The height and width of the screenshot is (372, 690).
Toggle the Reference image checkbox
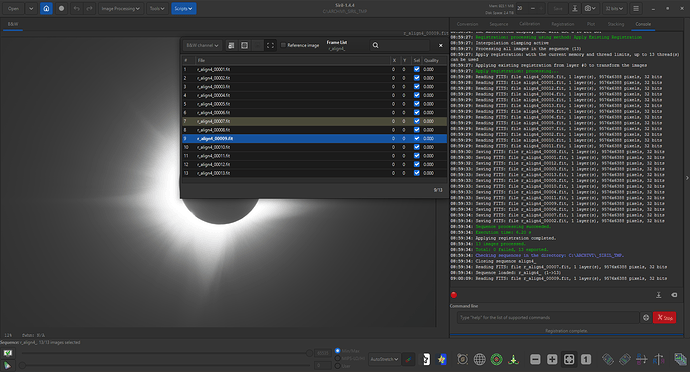tap(283, 45)
